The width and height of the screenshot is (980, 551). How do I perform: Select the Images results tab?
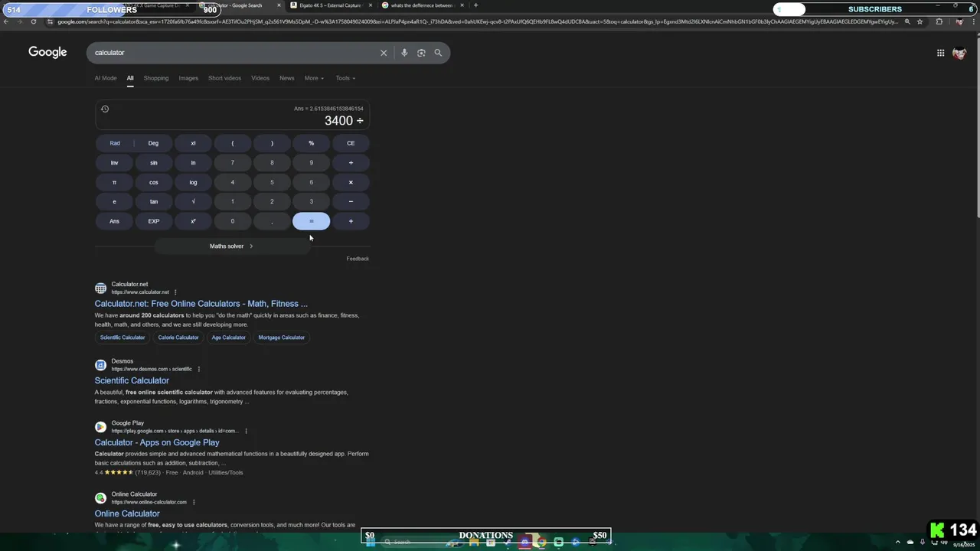click(188, 78)
